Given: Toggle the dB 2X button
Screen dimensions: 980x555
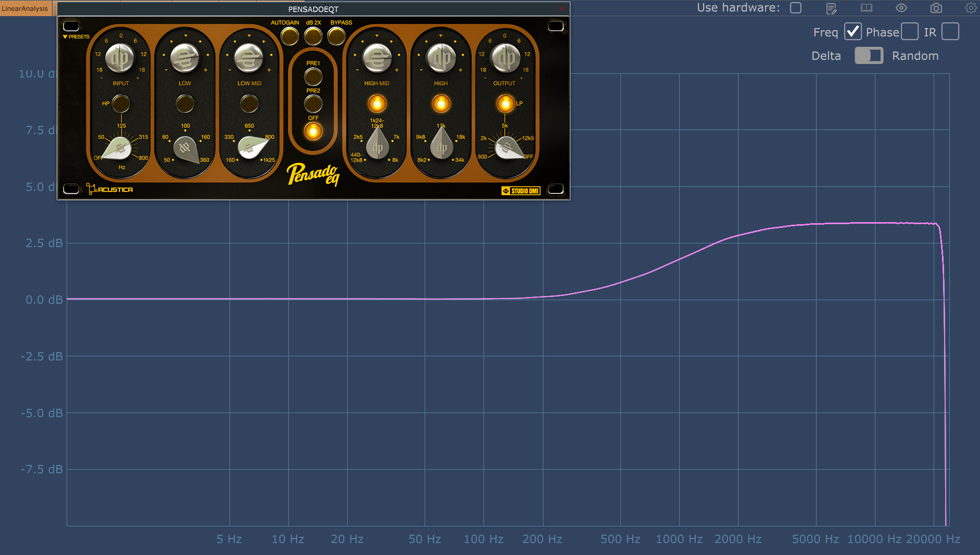Looking at the screenshot, I should click(313, 36).
